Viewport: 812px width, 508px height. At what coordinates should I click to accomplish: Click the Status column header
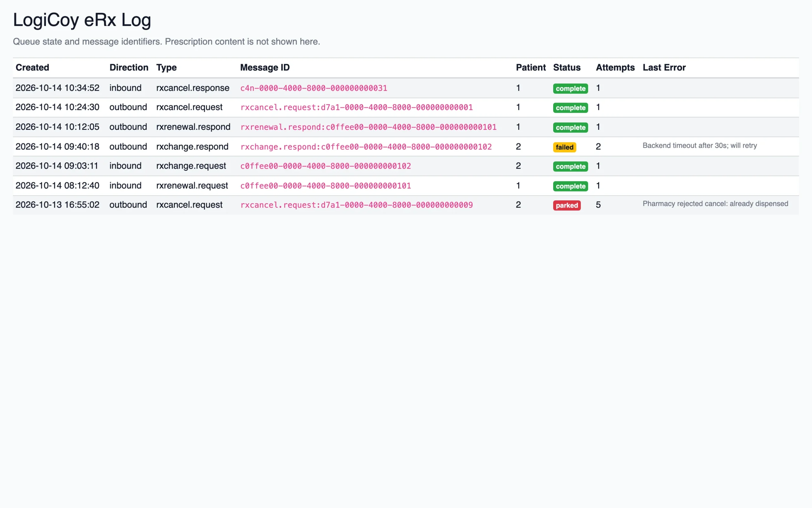567,68
